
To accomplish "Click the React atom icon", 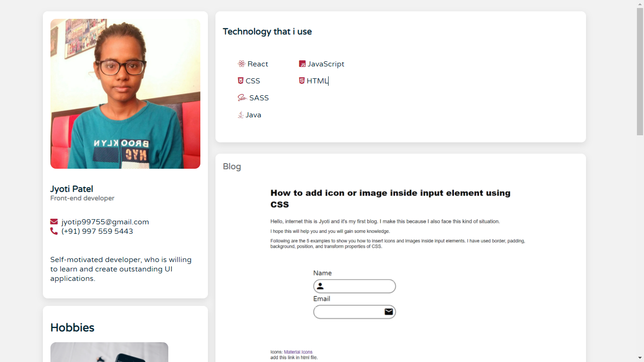I will (241, 64).
